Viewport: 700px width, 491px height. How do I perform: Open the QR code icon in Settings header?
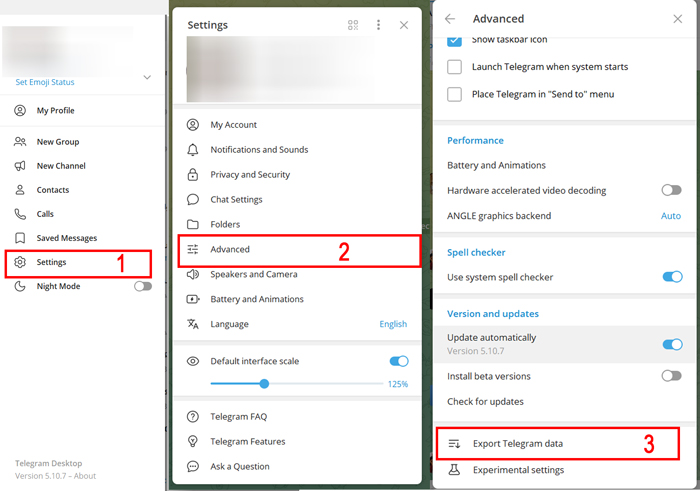tap(353, 25)
